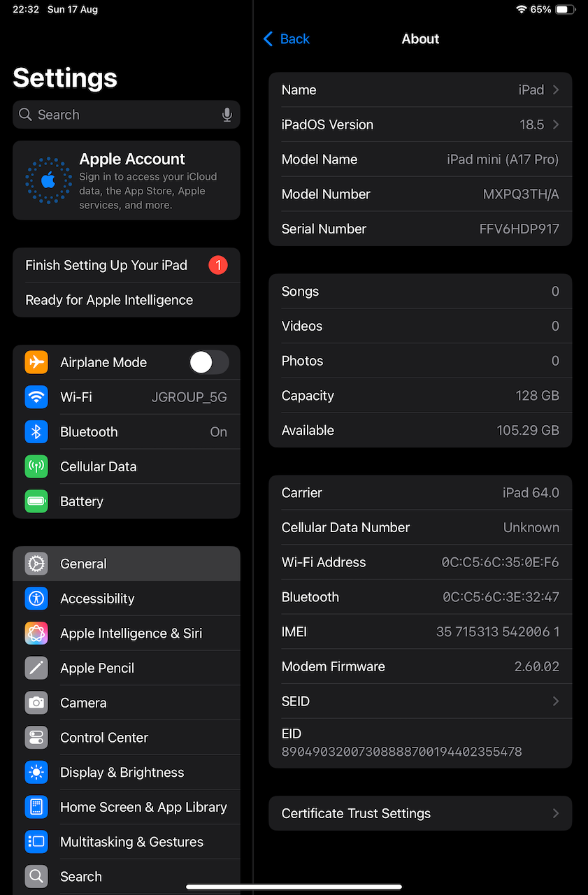Screen dimensions: 588x895
Task: Expand the SEID row chevron
Action: click(x=556, y=701)
